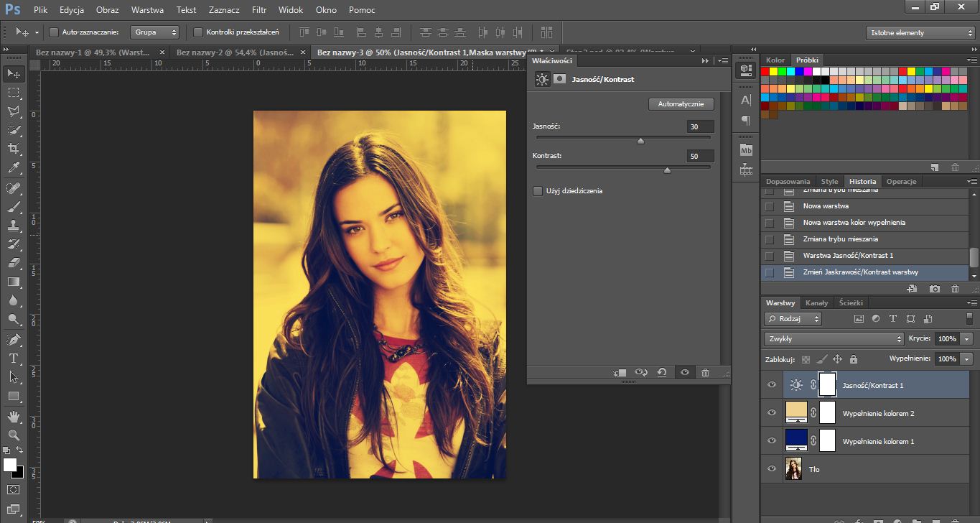Create new snapshot camera icon in Historia
The width and height of the screenshot is (980, 523).
(934, 288)
